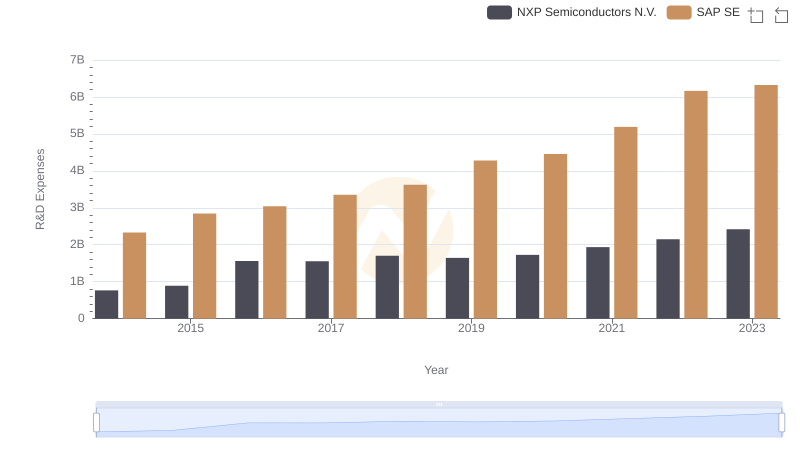Click the 2023 x-axis label
The width and height of the screenshot is (800, 461).
coord(752,328)
